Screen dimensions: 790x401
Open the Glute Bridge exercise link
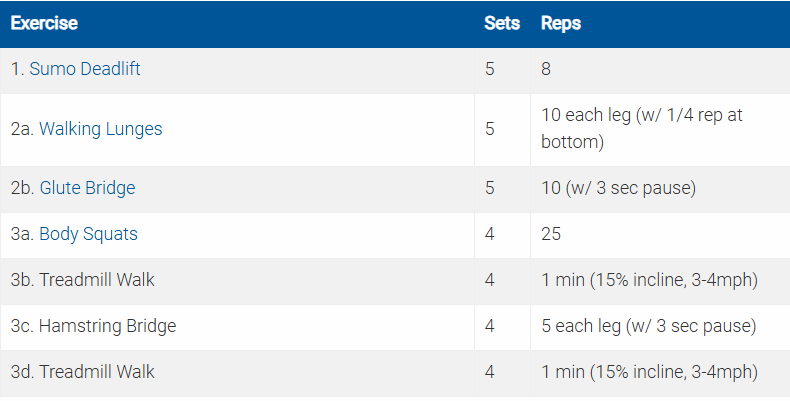click(87, 188)
